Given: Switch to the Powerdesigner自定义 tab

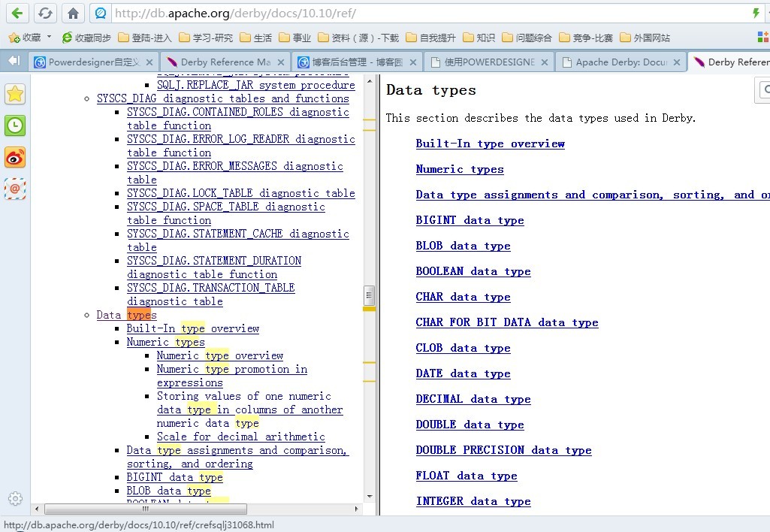Looking at the screenshot, I should [93, 62].
